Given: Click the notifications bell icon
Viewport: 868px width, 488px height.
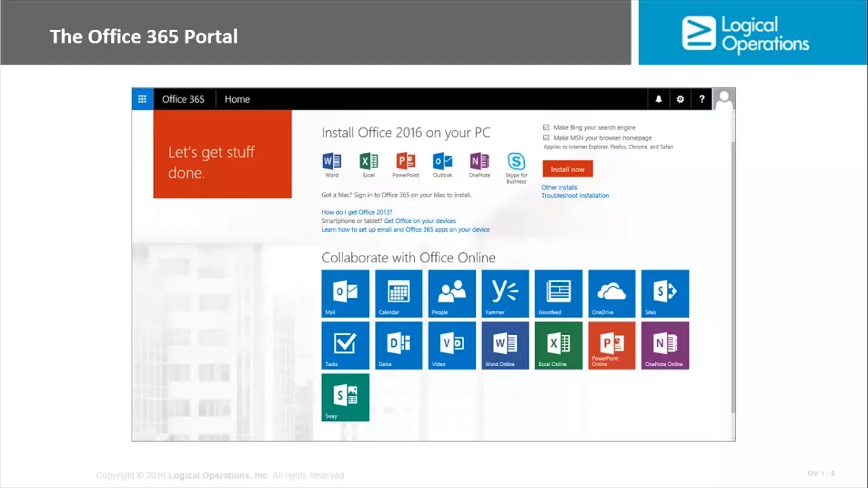Looking at the screenshot, I should tap(658, 99).
